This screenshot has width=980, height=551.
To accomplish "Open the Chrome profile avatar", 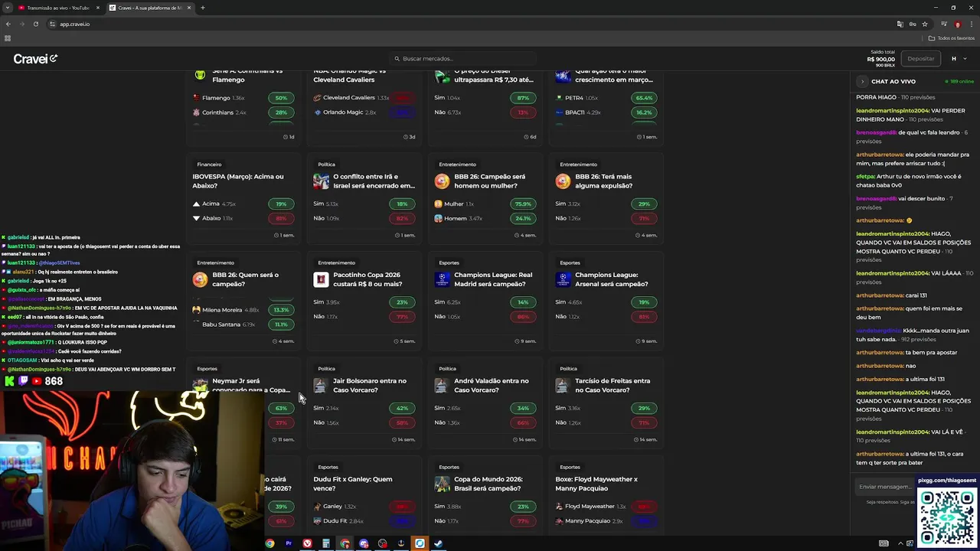I will (x=958, y=24).
